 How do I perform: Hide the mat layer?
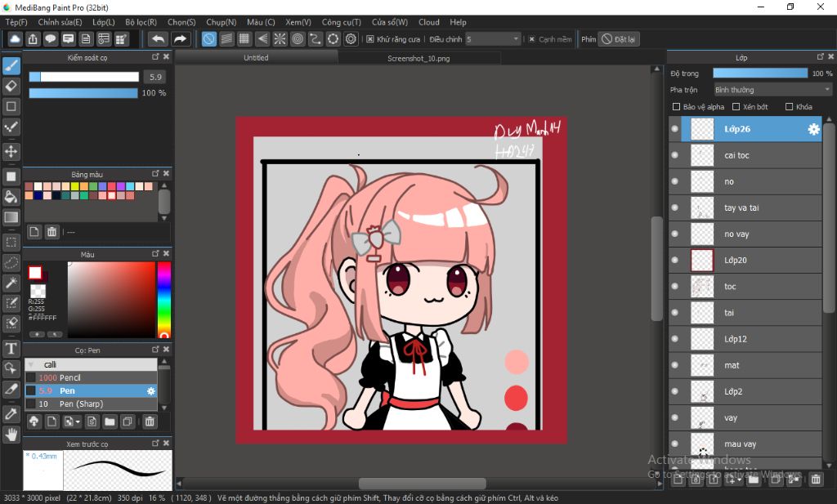click(x=674, y=365)
